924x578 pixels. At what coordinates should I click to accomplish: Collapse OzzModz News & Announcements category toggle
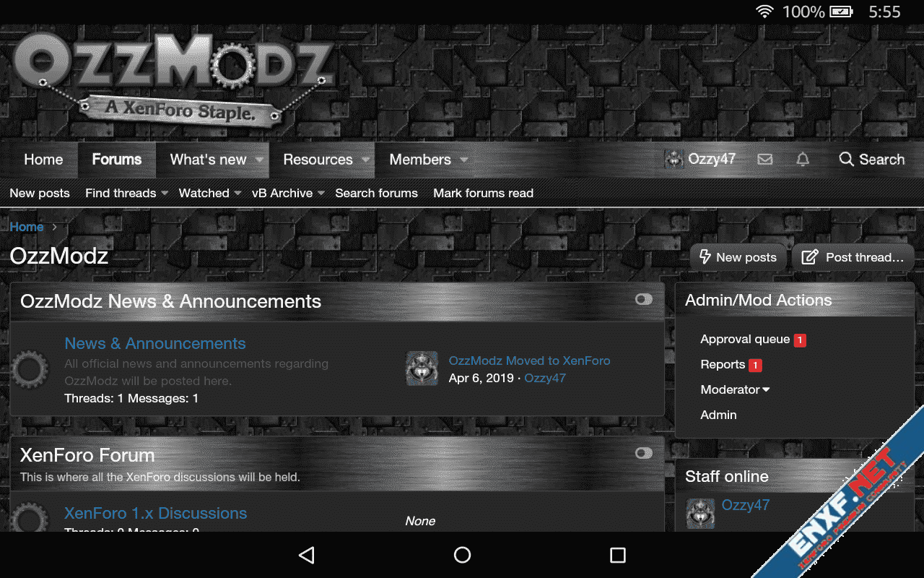point(644,299)
